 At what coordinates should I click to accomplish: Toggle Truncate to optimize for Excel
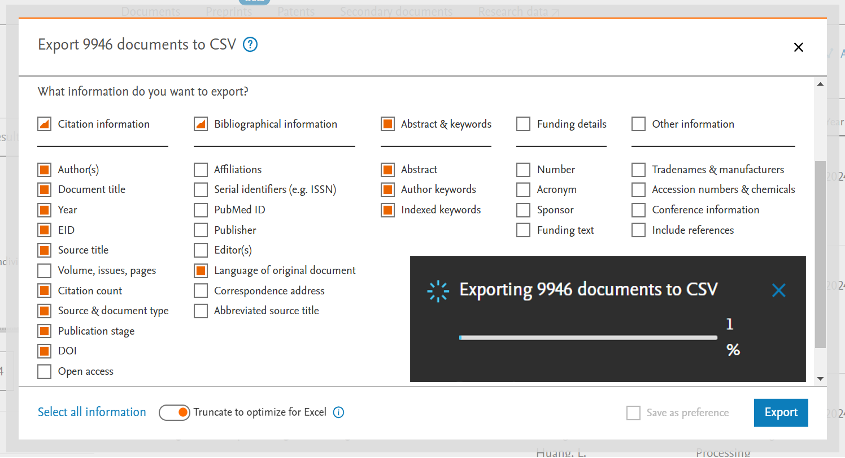tap(175, 412)
